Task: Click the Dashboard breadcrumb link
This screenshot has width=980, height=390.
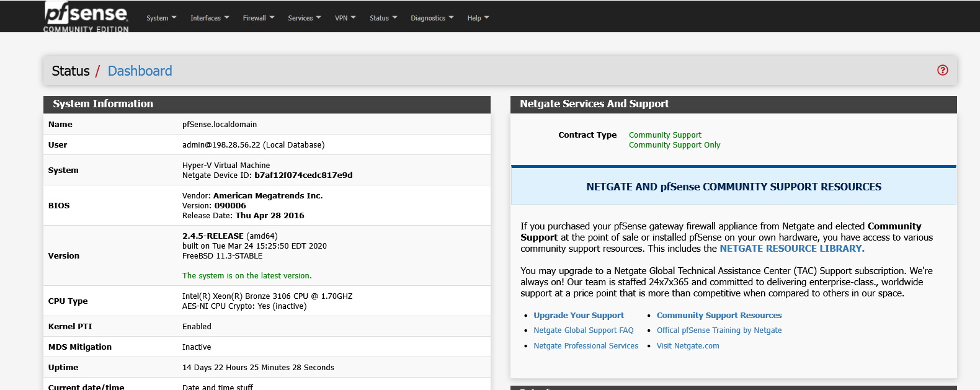Action: point(140,71)
